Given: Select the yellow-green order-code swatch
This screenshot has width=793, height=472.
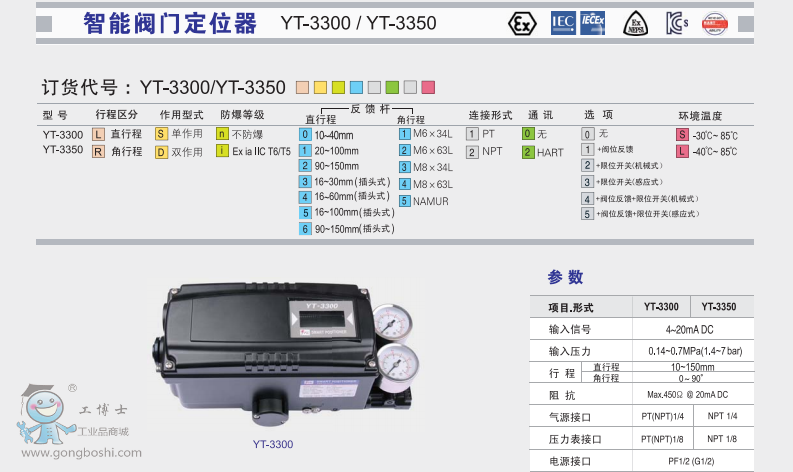Looking at the screenshot, I should point(338,88).
